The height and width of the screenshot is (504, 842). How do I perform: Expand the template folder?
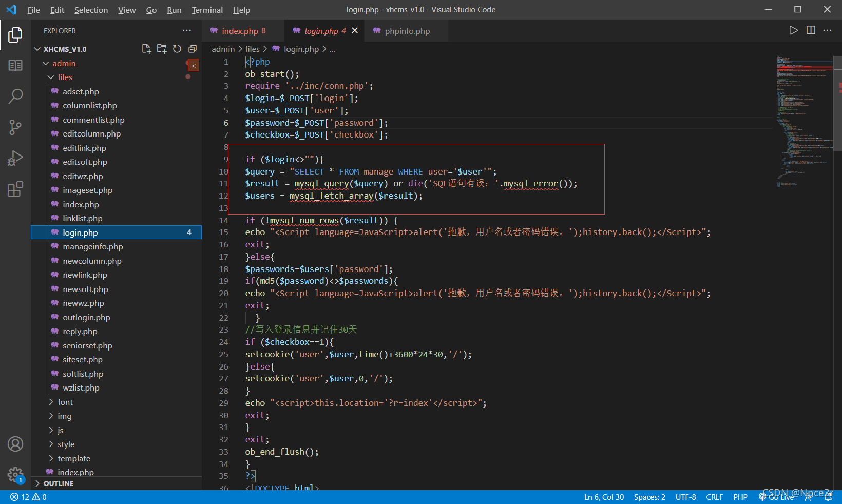click(x=116, y=458)
